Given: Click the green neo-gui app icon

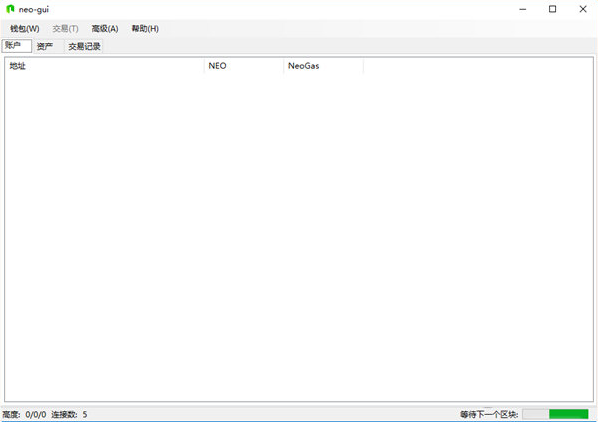Looking at the screenshot, I should (10, 9).
